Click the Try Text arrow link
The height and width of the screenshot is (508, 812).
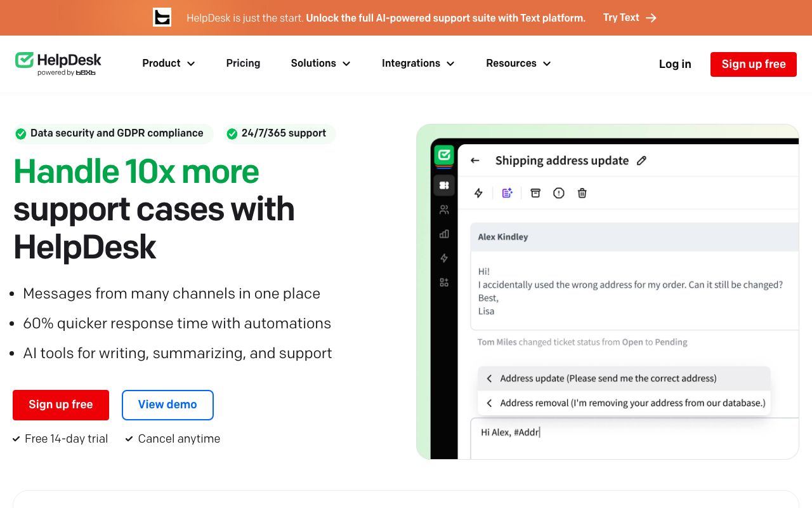click(629, 18)
